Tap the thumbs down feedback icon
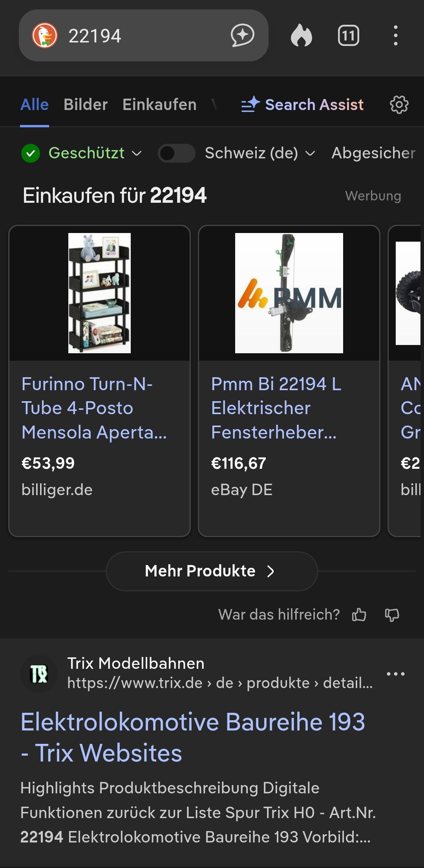 (x=392, y=615)
